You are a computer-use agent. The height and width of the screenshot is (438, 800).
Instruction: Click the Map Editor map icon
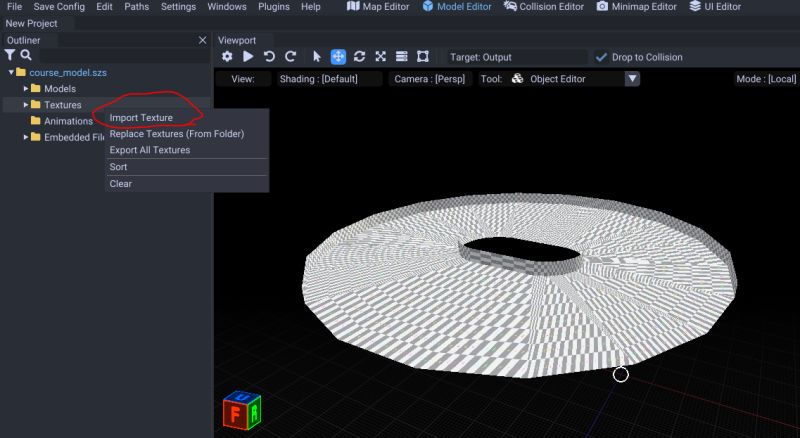[353, 6]
